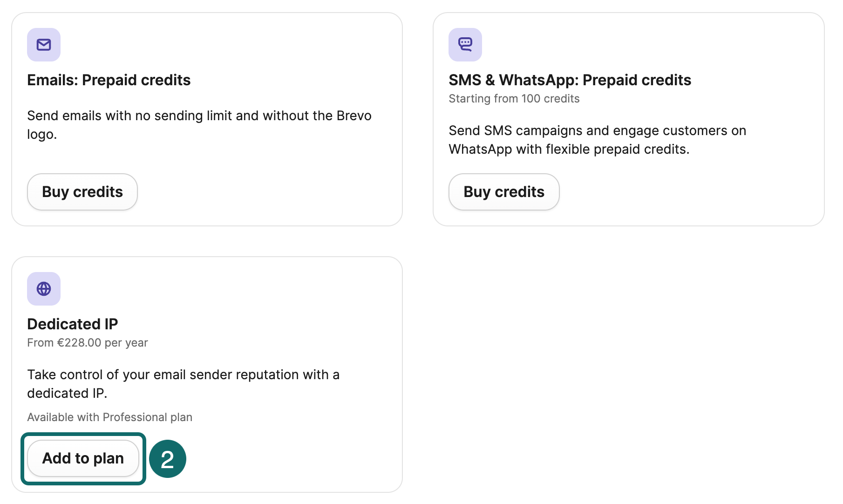
Task: Click the "Starting from 100 credits" subtitle
Action: tap(514, 99)
